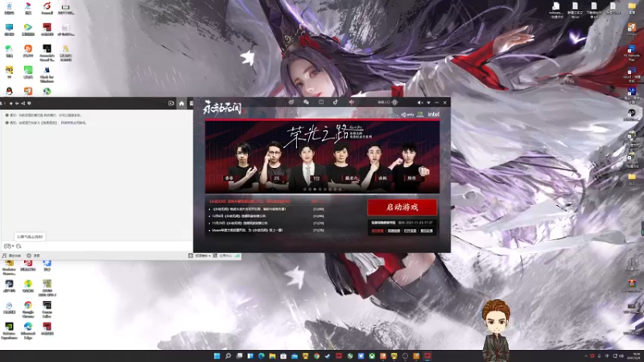The height and width of the screenshot is (362, 644).
Task: Click the star favorite icon in chat window
Action: tap(10, 104)
